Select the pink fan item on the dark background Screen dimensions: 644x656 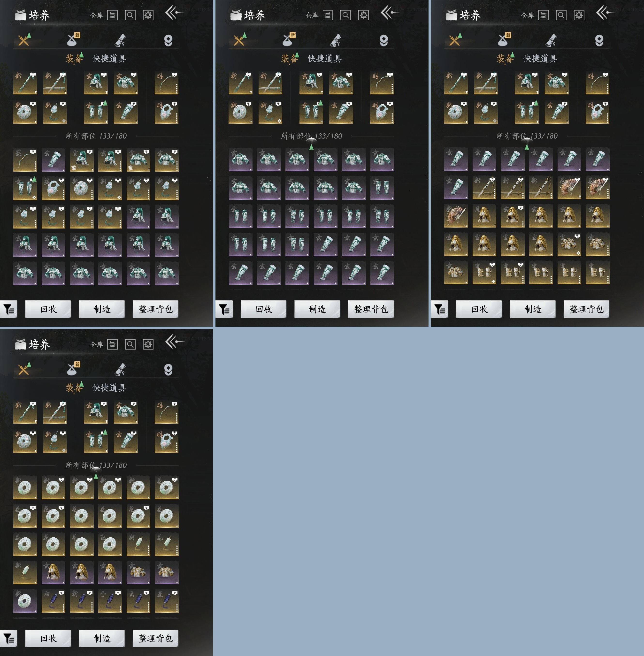pos(456,216)
